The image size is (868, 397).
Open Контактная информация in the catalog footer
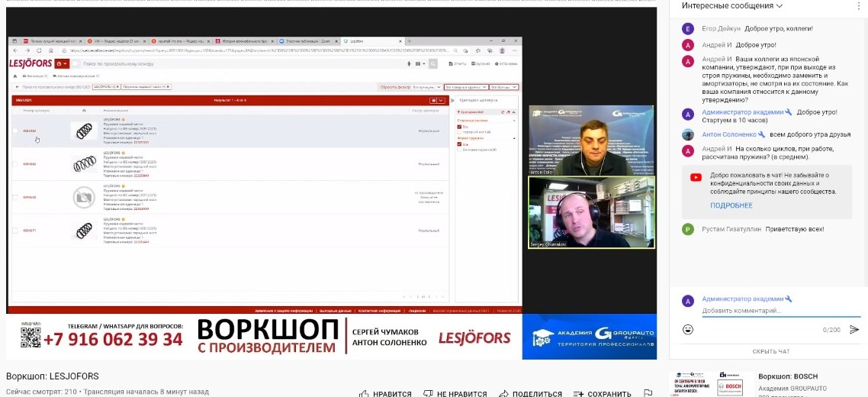click(381, 311)
